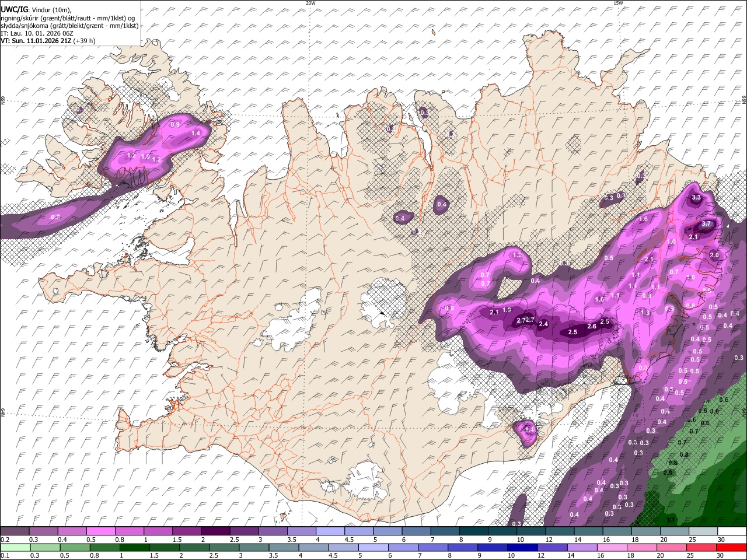Pick the darkest purple 2 swatch on snow scale
This screenshot has height=560, width=747.
(215, 531)
